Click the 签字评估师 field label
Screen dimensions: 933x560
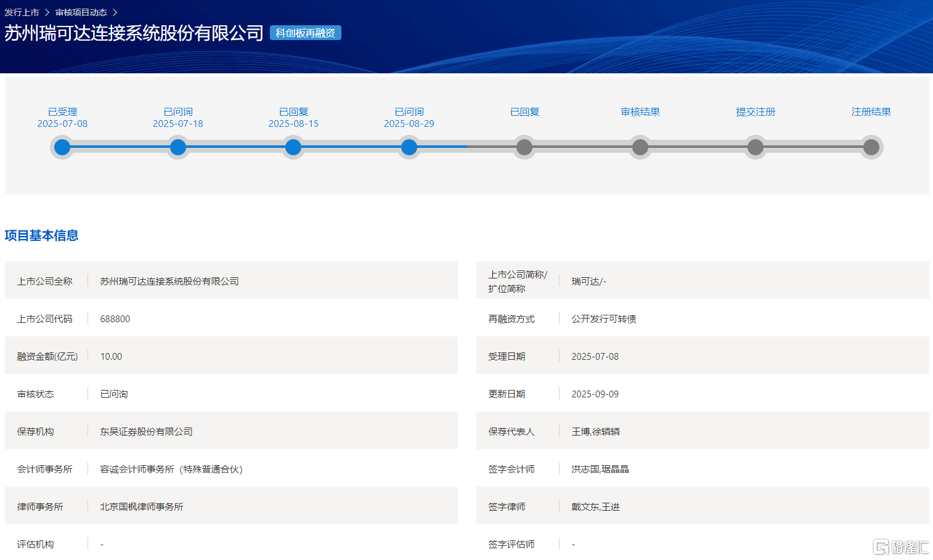[x=511, y=544]
